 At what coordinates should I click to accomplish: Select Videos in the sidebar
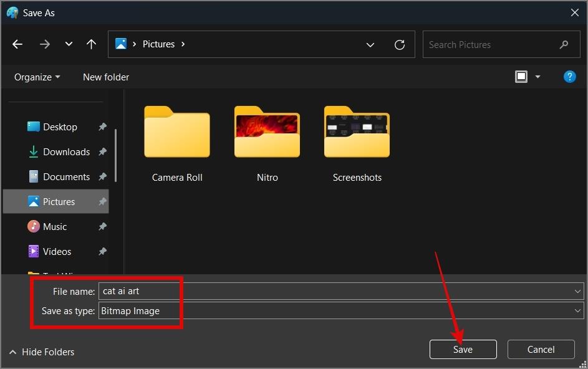point(56,251)
